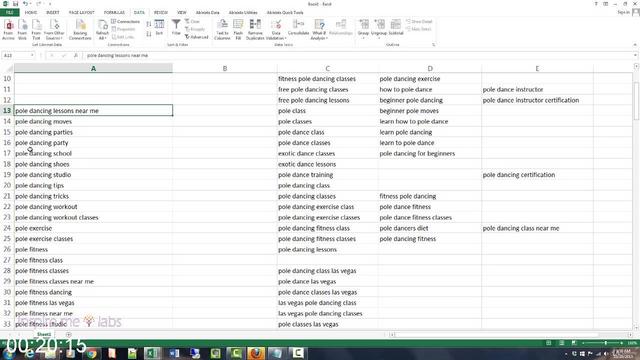Select cell 'exotic dance lessons'
640x360 pixels.
point(327,164)
